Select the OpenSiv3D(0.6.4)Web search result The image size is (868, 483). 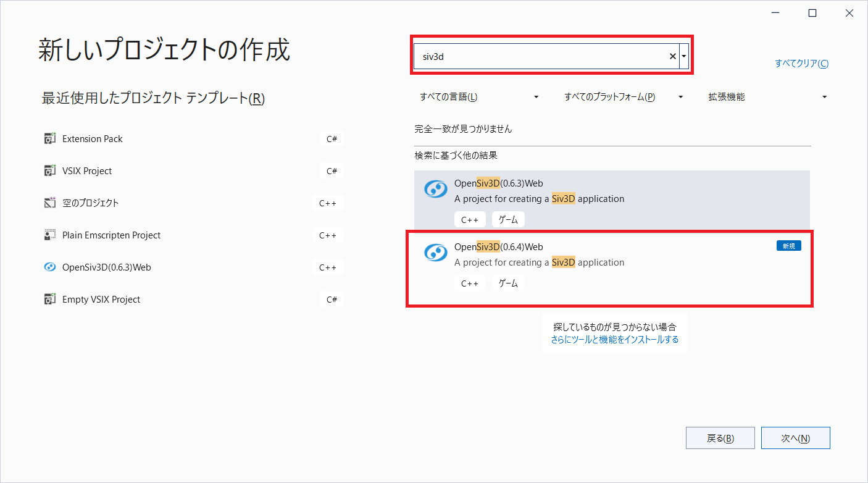[x=612, y=267]
